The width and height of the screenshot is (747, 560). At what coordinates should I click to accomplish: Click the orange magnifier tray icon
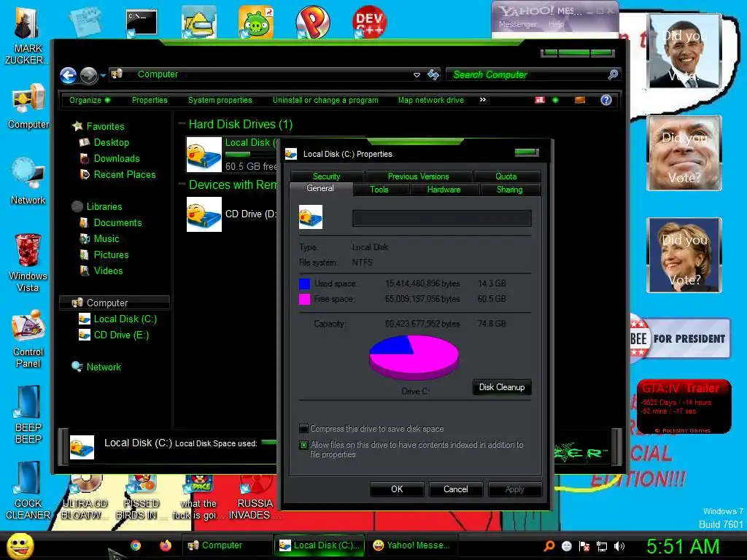click(x=549, y=546)
